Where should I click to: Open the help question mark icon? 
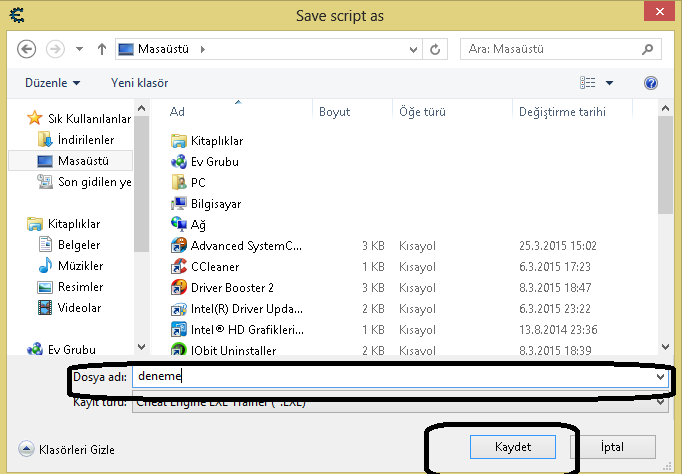[x=651, y=83]
